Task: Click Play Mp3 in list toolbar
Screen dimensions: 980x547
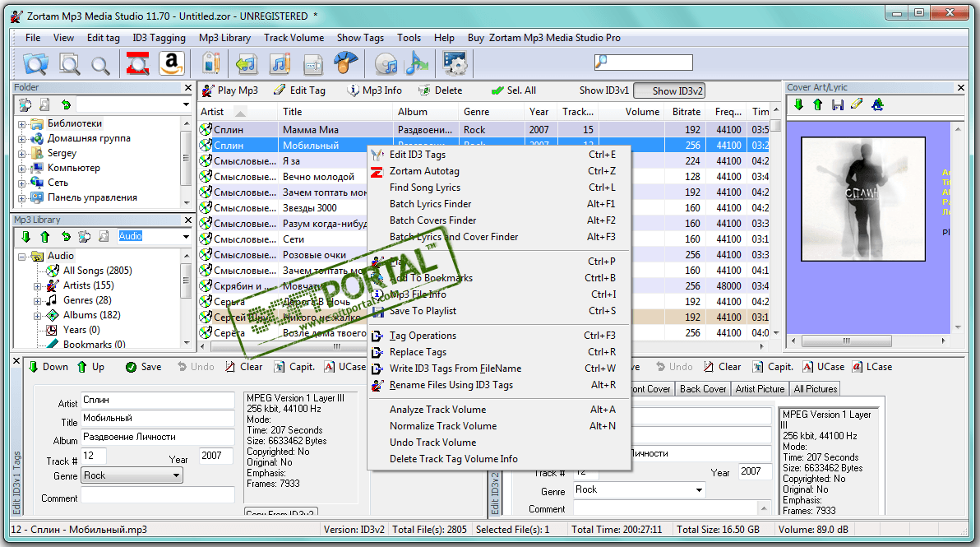Action: click(231, 90)
